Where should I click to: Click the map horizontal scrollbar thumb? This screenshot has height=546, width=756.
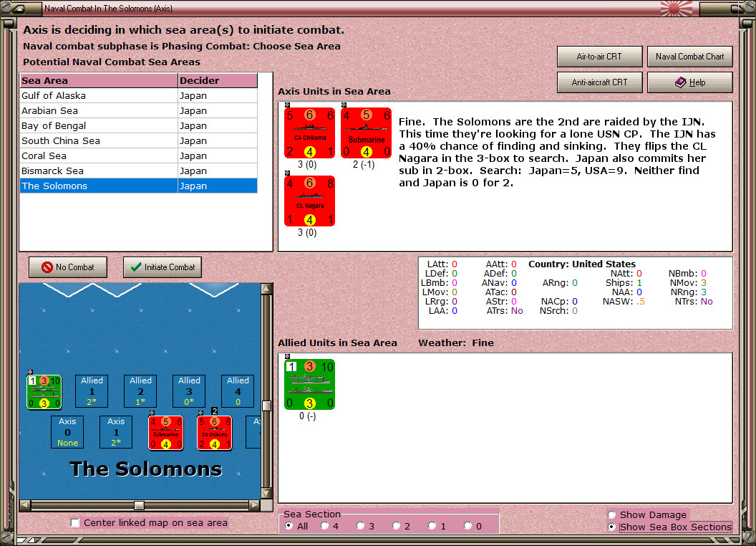tap(139, 505)
